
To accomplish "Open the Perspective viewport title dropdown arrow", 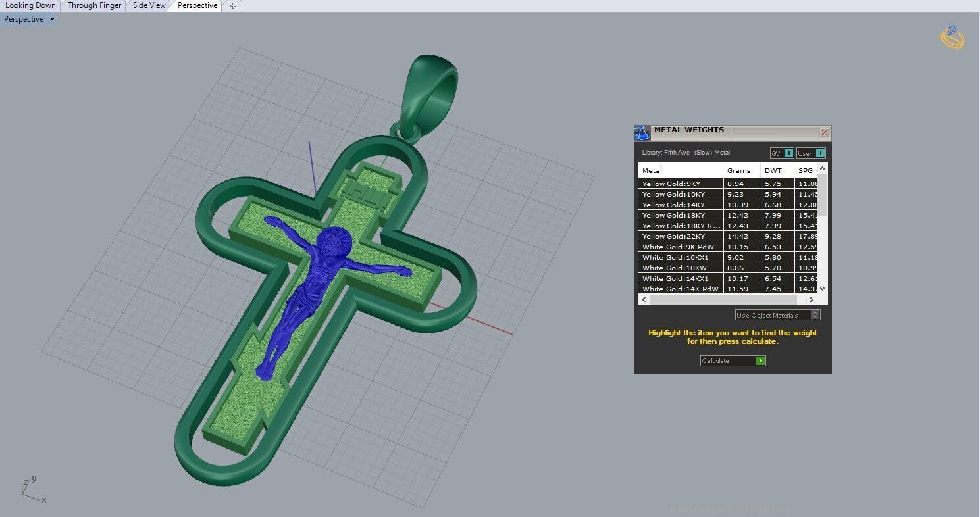I will pyautogui.click(x=52, y=19).
